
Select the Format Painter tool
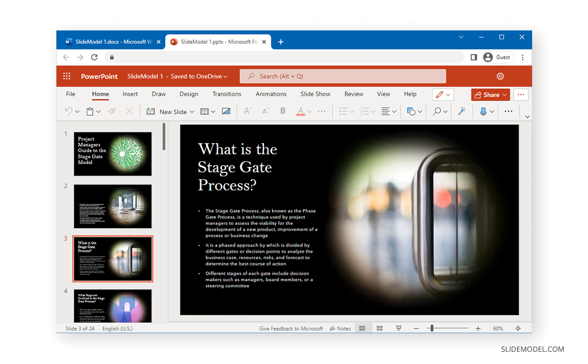pos(111,111)
